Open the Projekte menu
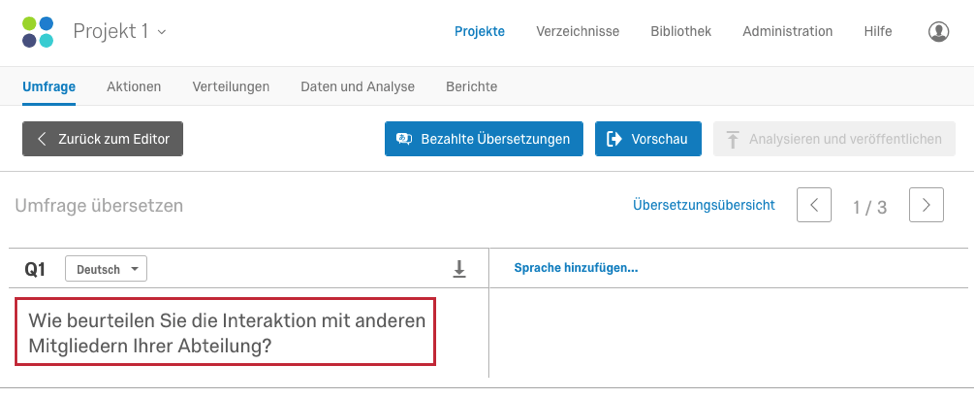Viewport: 974px width, 400px height. pyautogui.click(x=480, y=32)
